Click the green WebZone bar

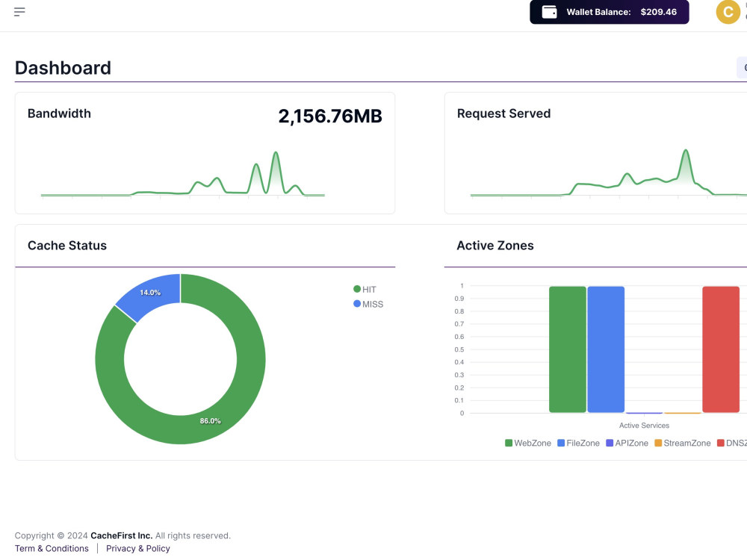(568, 349)
